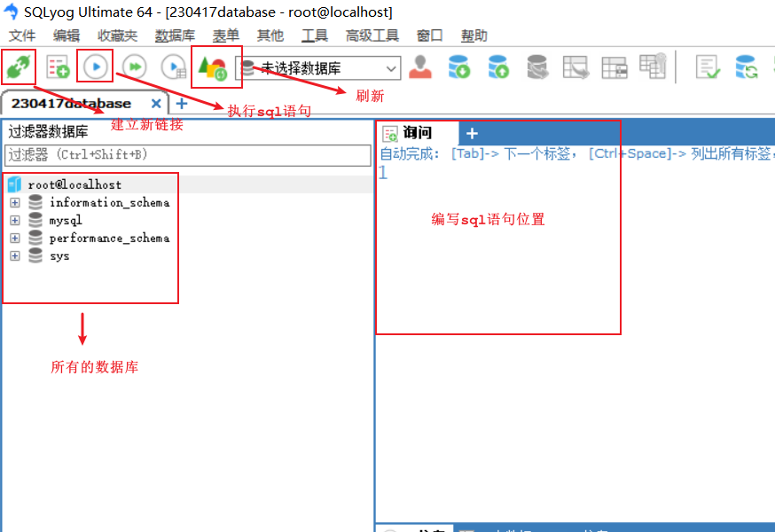The width and height of the screenshot is (775, 532).
Task: Expand the information_schema database
Action: pos(15,203)
